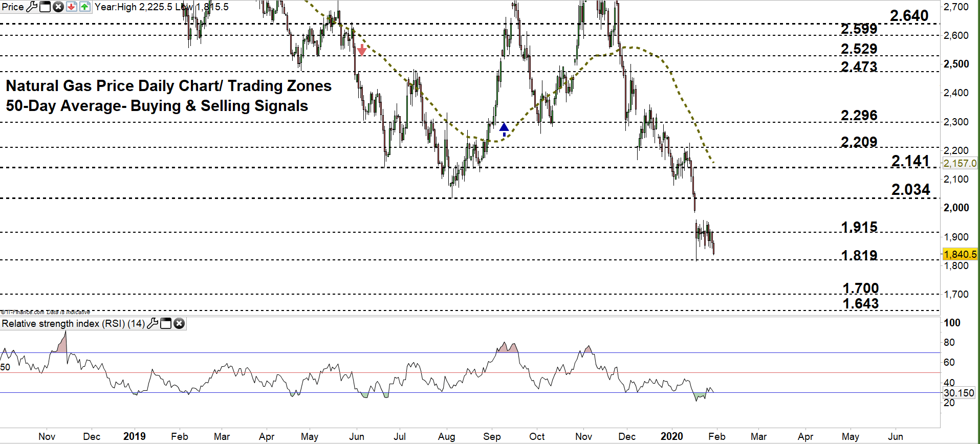Image resolution: width=980 pixels, height=444 pixels.
Task: Select the 2.034 level label
Action: 910,190
